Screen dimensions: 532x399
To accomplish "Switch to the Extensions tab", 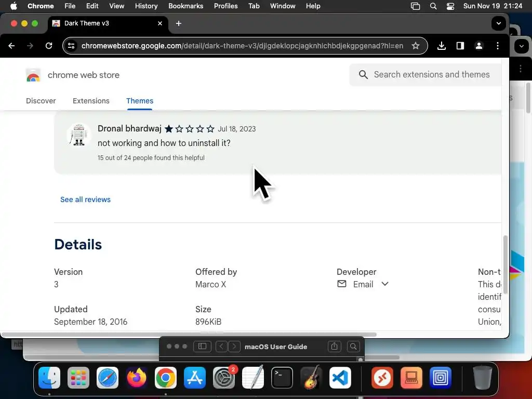I will pyautogui.click(x=91, y=101).
